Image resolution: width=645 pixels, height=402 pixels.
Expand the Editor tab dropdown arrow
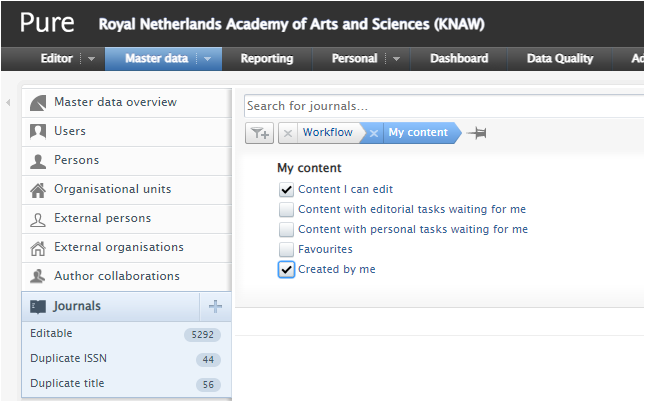click(x=91, y=59)
